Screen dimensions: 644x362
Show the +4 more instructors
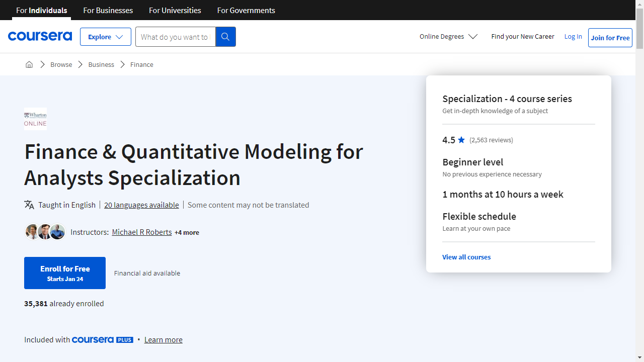pyautogui.click(x=187, y=232)
